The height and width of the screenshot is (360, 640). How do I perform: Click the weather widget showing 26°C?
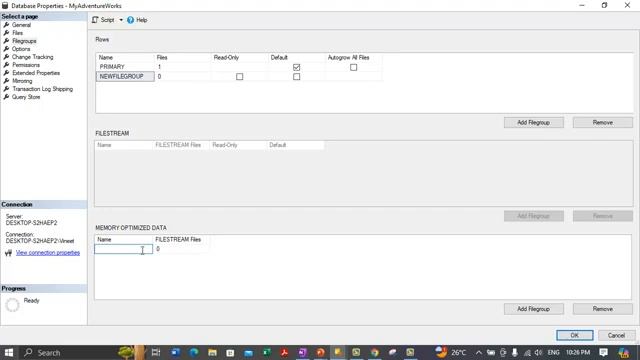pyautogui.click(x=451, y=352)
